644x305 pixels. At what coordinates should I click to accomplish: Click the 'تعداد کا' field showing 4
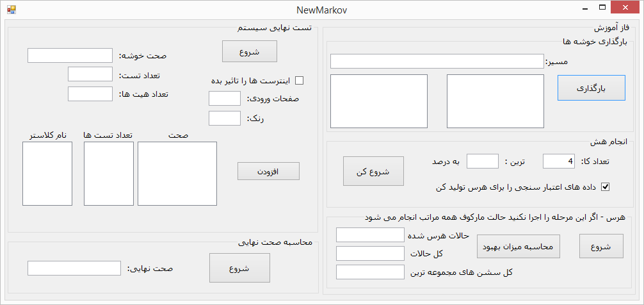[x=558, y=161]
